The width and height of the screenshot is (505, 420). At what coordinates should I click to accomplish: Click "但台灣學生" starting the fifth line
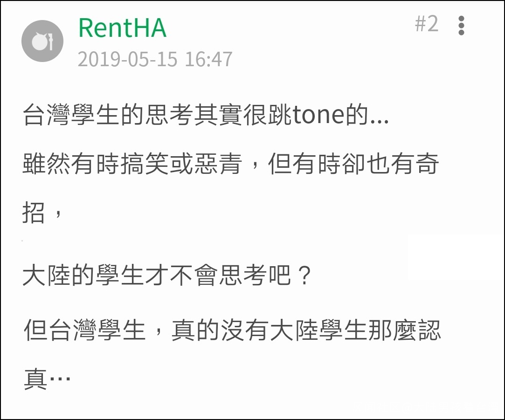(x=85, y=331)
